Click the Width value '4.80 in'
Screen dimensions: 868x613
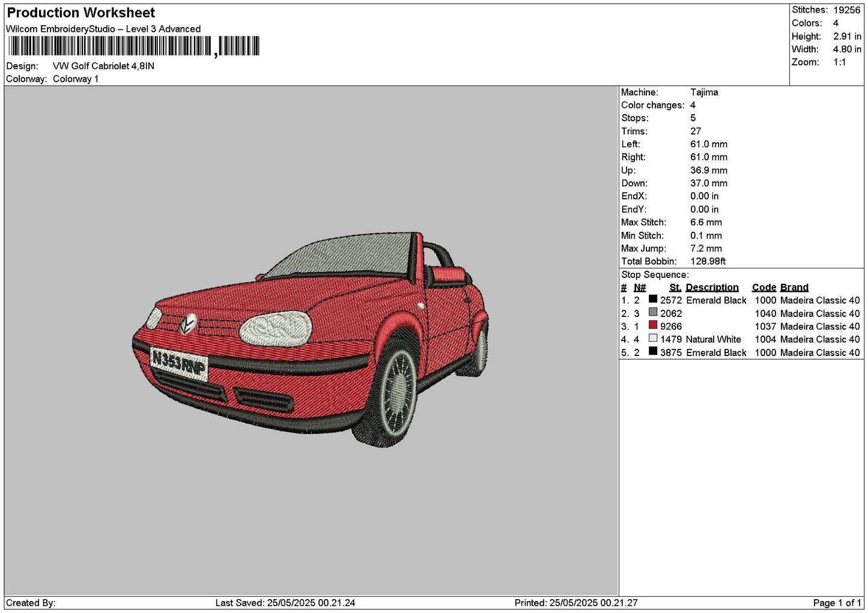pyautogui.click(x=847, y=50)
